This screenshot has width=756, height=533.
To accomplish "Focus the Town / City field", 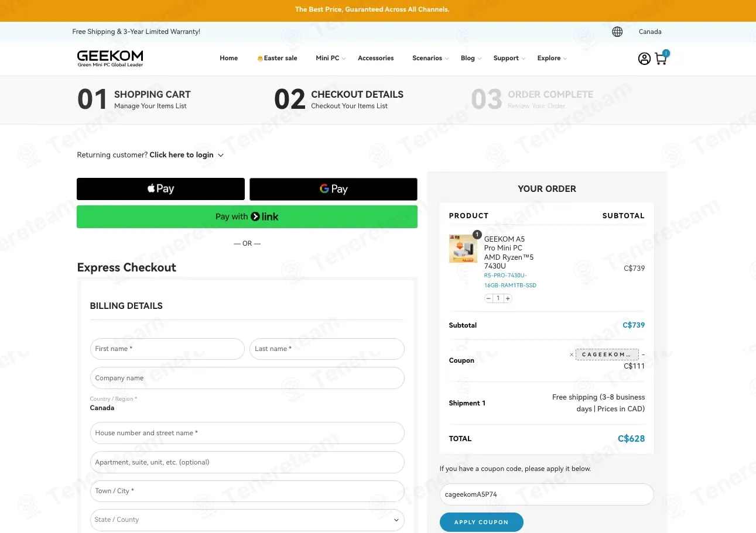I will (x=247, y=491).
